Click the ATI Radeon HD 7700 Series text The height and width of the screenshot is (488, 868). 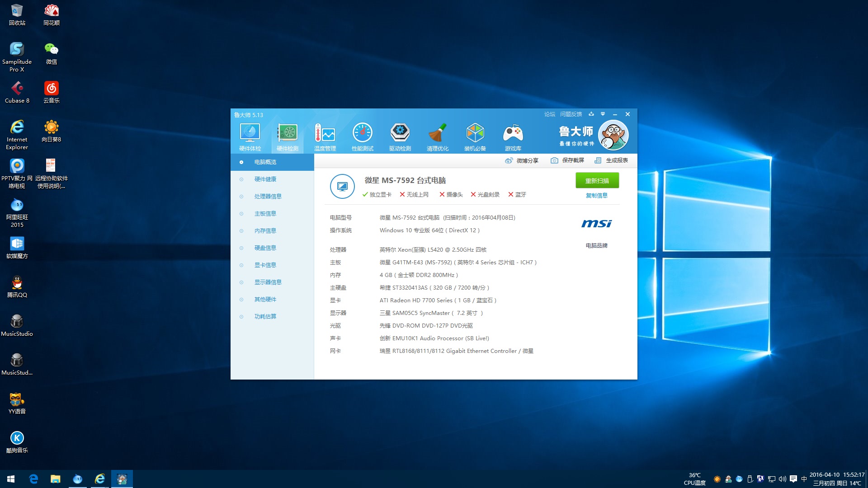pos(438,300)
